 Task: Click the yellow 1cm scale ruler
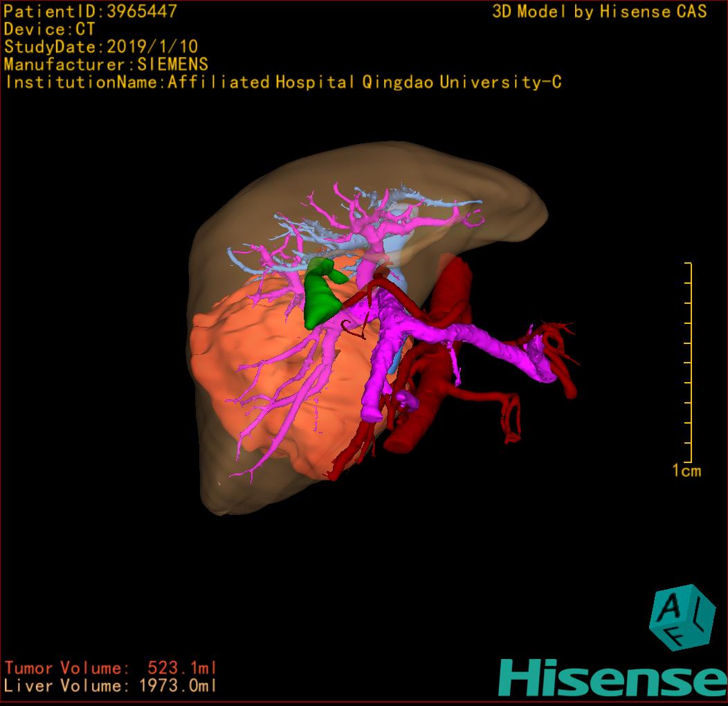click(x=689, y=363)
